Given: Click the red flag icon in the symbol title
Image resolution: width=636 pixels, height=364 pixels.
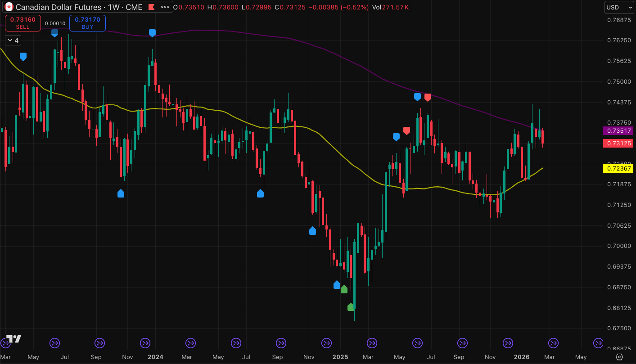Looking at the screenshot, I should pyautogui.click(x=151, y=7).
